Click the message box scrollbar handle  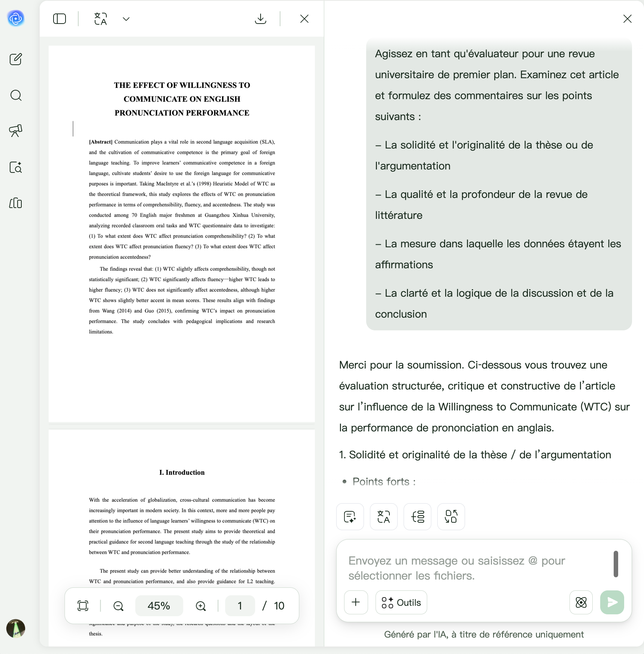coord(616,564)
